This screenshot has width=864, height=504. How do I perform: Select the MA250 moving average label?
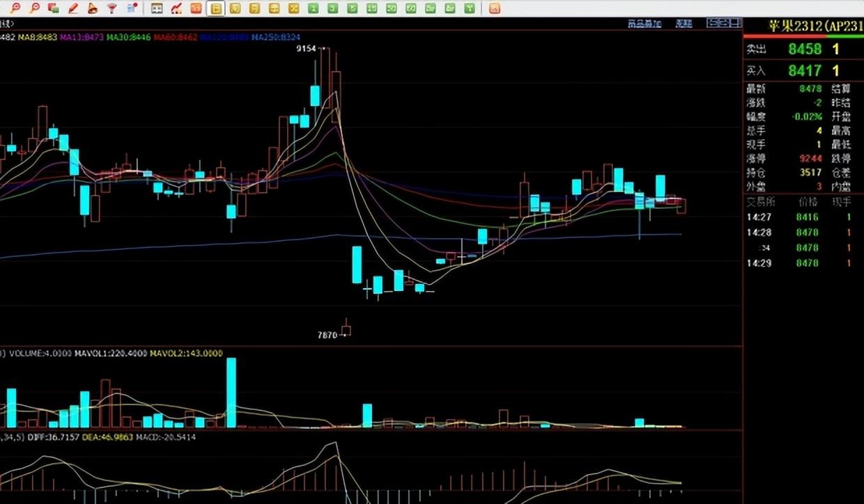(x=277, y=36)
